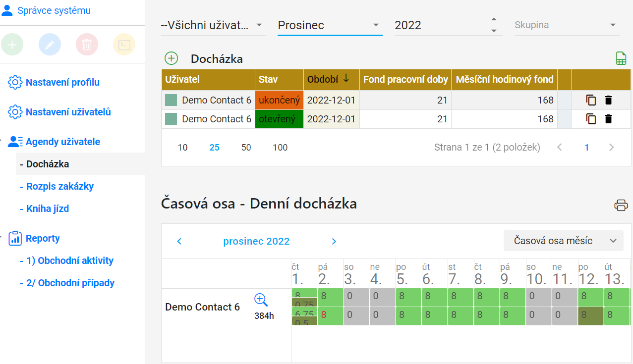The height and width of the screenshot is (364, 633).
Task: Decrease the year 2022 with down arrow
Action: pos(493,31)
